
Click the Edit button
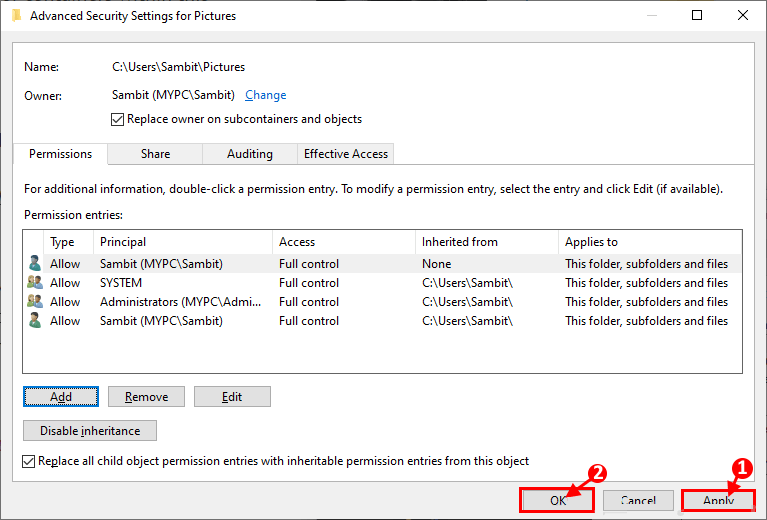pos(232,397)
